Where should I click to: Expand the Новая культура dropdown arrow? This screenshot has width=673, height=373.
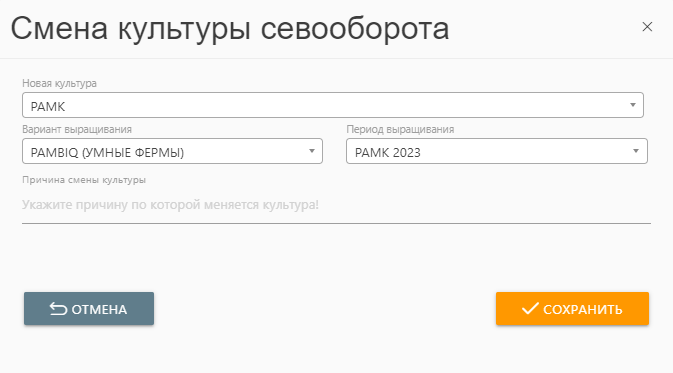click(x=632, y=105)
